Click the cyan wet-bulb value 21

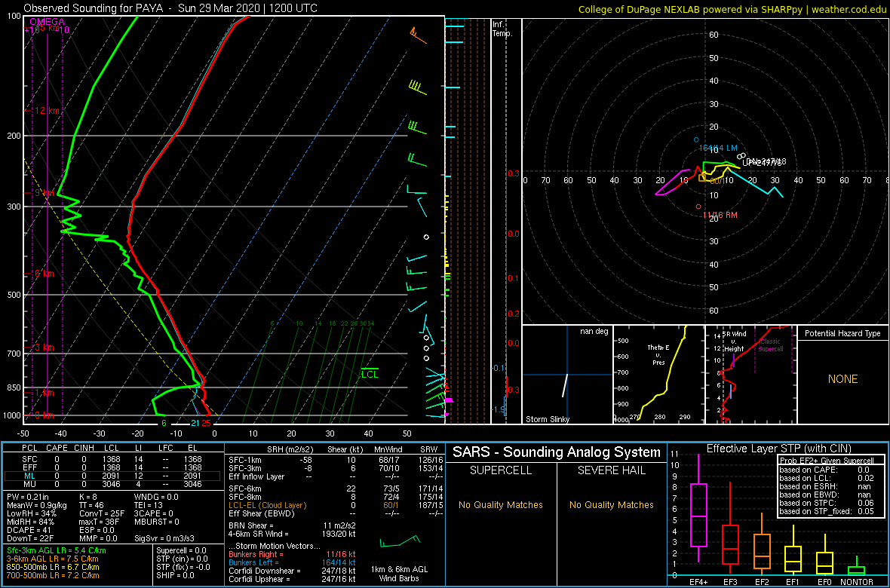click(195, 423)
